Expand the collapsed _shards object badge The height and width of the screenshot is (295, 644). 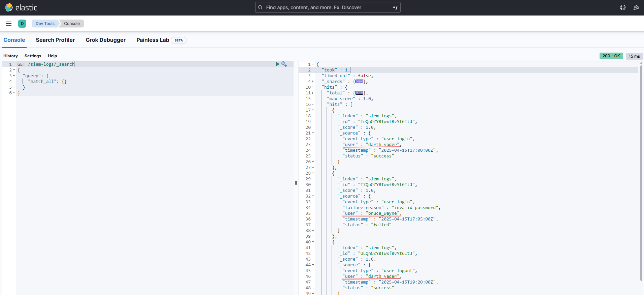360,82
